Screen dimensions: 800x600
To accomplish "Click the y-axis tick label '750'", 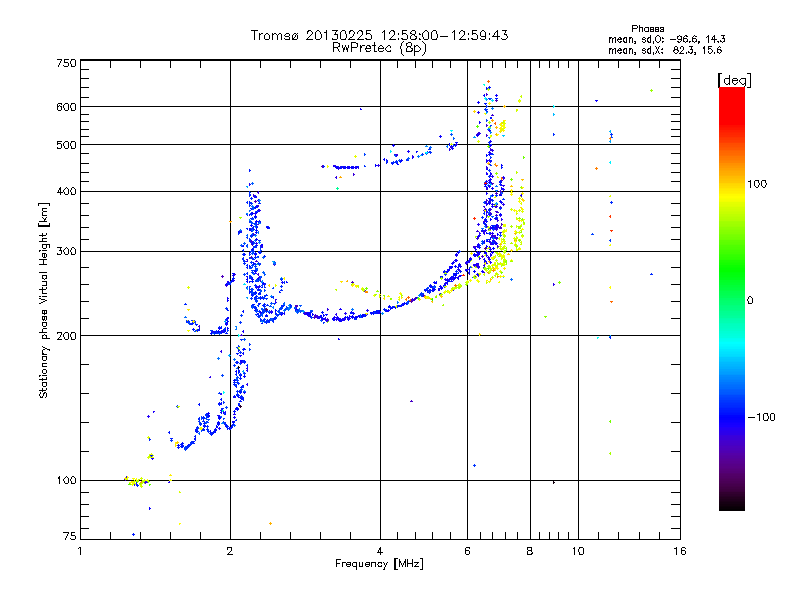I will pyautogui.click(x=66, y=63).
